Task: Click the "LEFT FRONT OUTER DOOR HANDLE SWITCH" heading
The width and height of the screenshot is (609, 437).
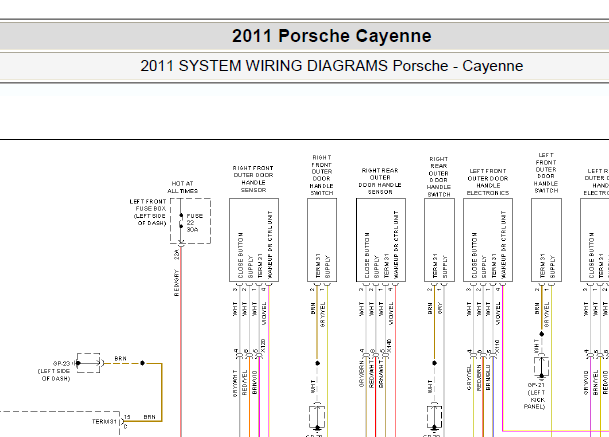Action: click(x=546, y=173)
